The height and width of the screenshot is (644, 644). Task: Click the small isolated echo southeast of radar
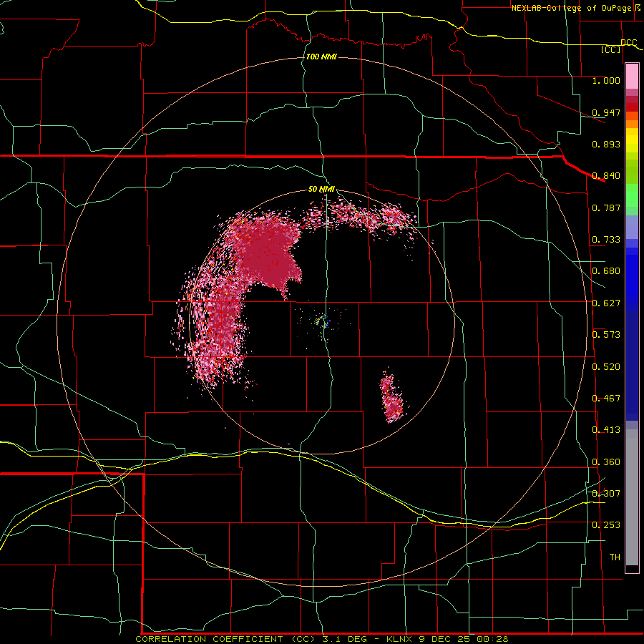coord(393,398)
